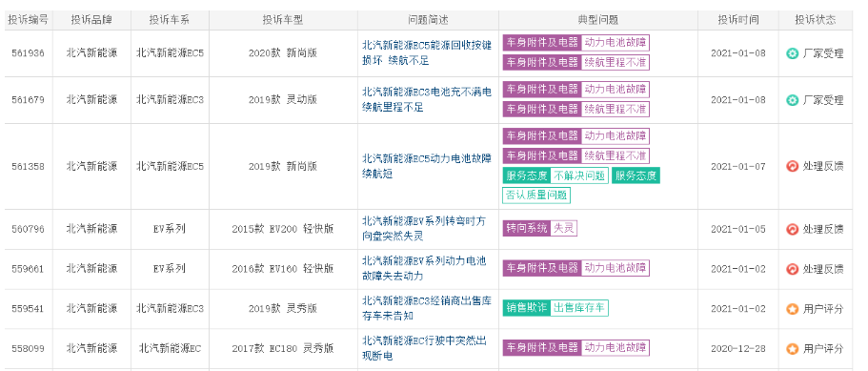
Task: Click 厂家受理 status text in row 561936
Action: coord(823,53)
